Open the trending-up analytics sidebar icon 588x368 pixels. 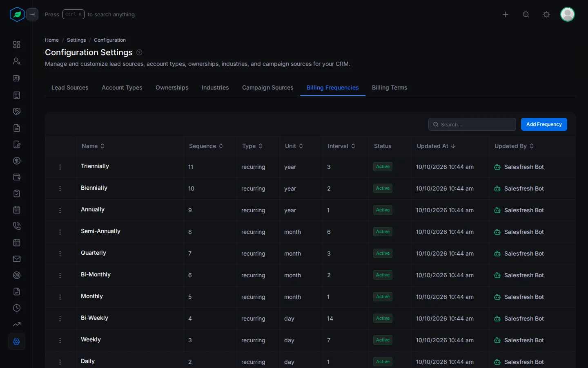click(x=17, y=324)
